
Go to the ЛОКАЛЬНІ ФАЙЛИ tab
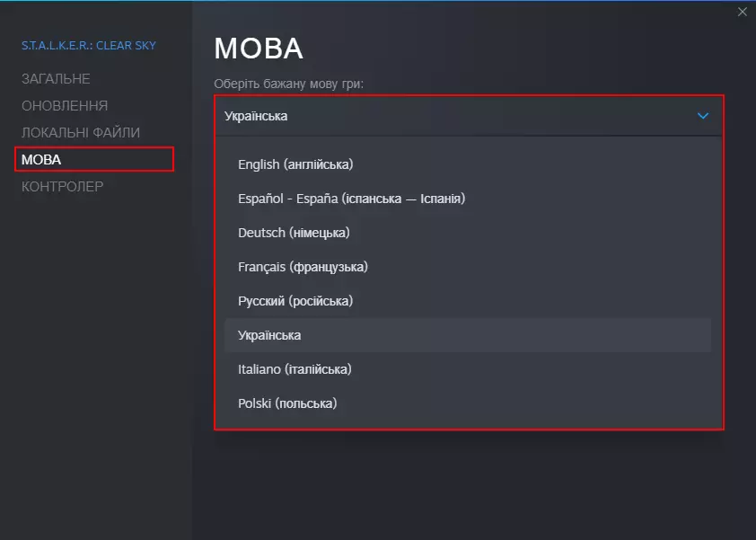[81, 133]
